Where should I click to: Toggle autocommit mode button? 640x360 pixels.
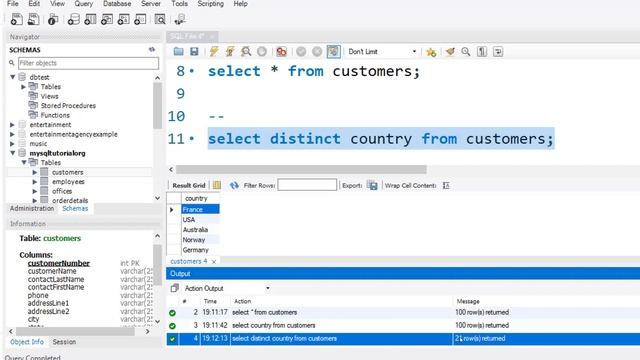333,51
